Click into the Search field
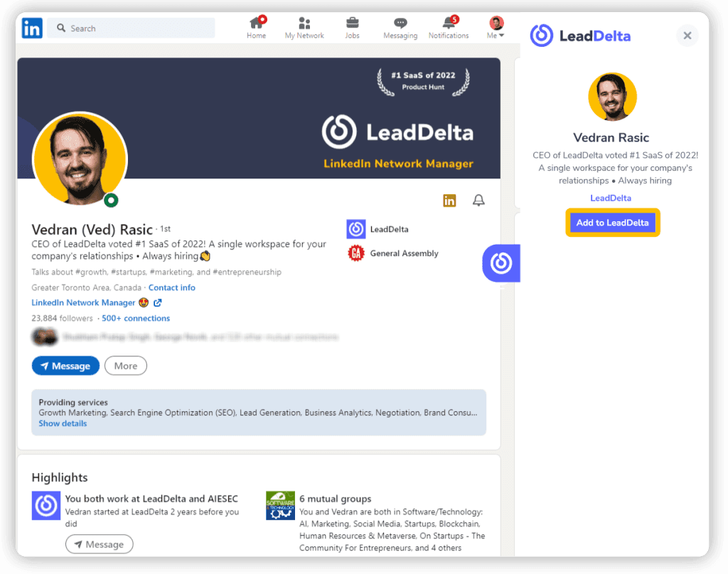Image resolution: width=728 pixels, height=574 pixels. point(131,28)
